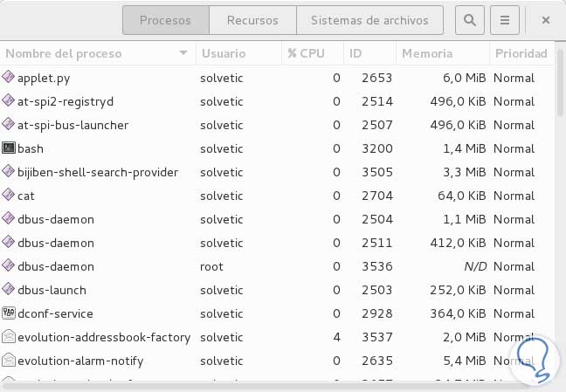Screen dimensions: 566x392
Task: Click the search magnifier icon
Action: [x=471, y=19]
